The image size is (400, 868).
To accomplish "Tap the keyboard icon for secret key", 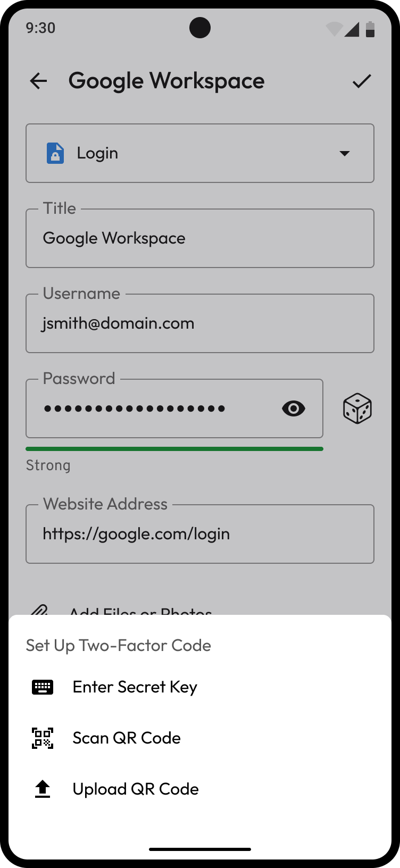I will (x=43, y=687).
